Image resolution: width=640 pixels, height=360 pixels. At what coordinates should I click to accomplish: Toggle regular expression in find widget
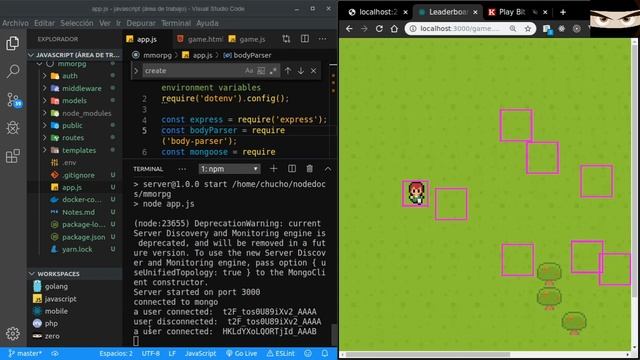tap(273, 71)
